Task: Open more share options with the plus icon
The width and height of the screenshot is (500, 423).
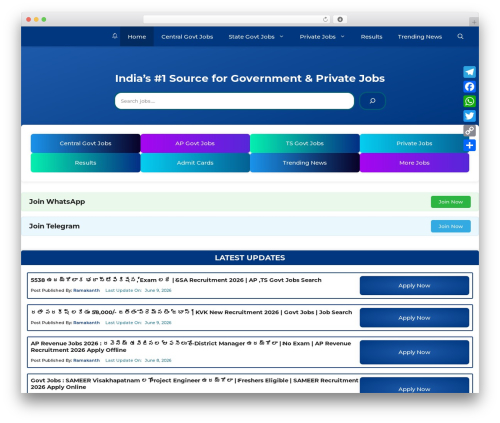Action: pos(469,145)
